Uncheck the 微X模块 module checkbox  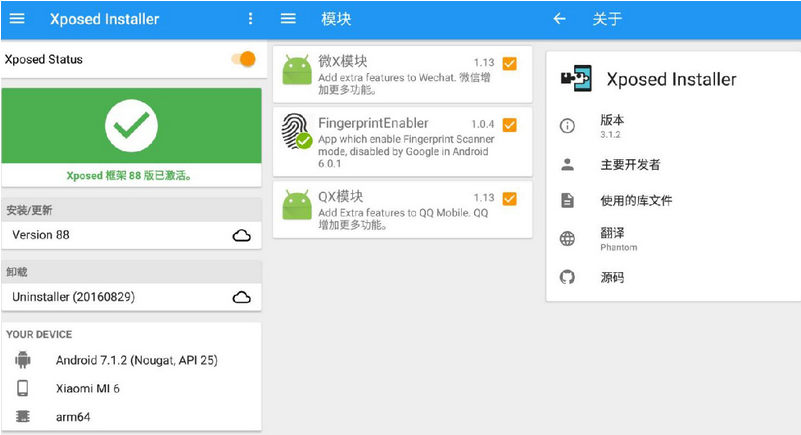click(x=509, y=63)
